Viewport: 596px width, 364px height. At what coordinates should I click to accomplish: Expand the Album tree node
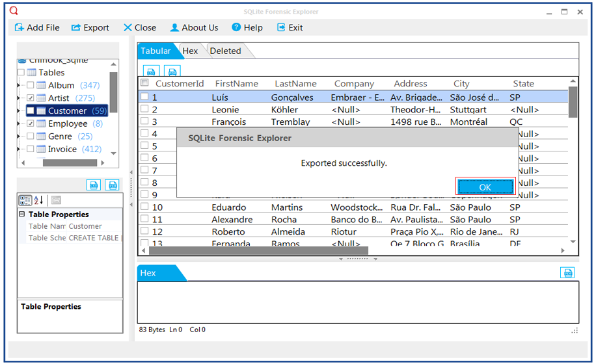(19, 85)
